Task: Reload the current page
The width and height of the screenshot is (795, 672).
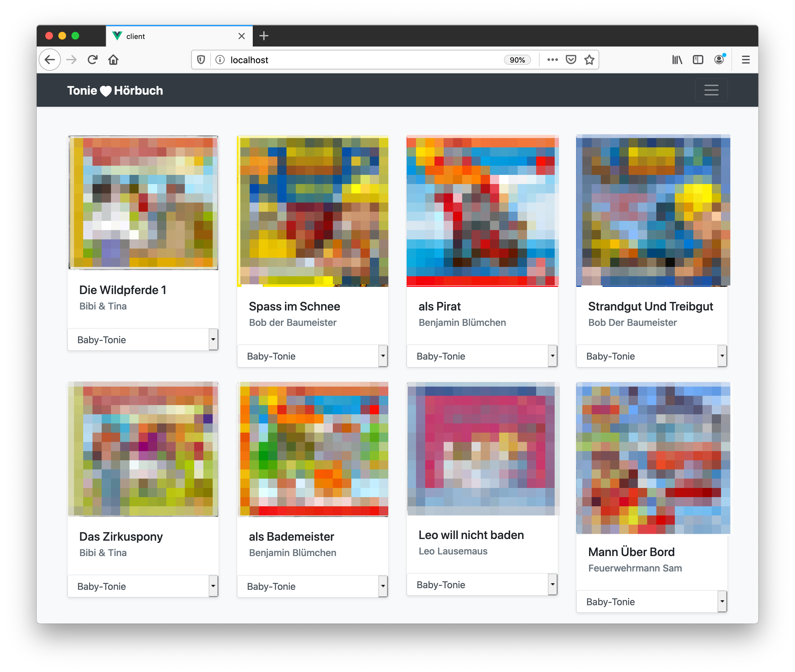Action: click(93, 60)
